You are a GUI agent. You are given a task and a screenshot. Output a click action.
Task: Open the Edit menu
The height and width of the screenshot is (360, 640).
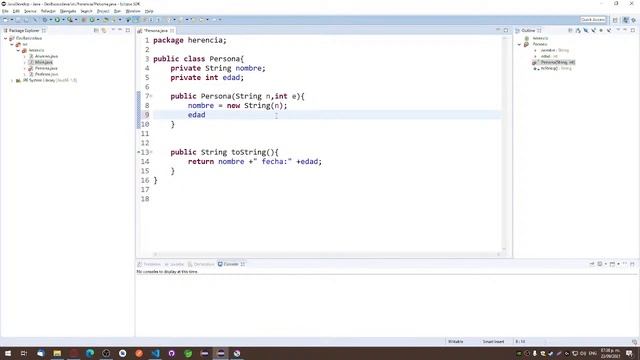(x=16, y=11)
